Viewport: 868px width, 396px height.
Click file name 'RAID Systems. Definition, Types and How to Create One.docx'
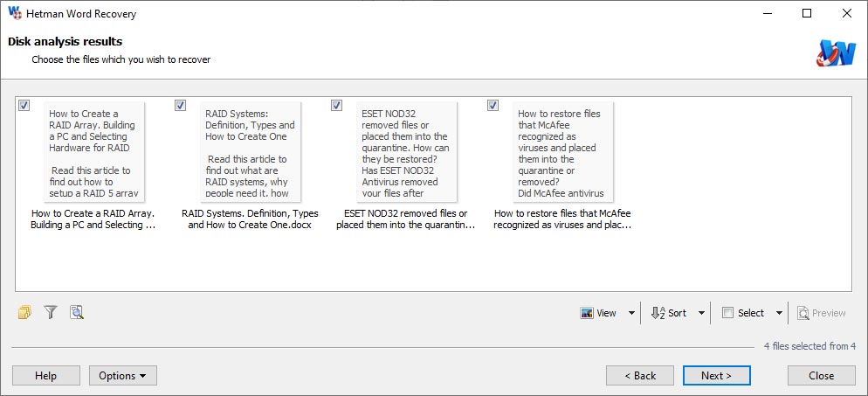click(x=251, y=219)
